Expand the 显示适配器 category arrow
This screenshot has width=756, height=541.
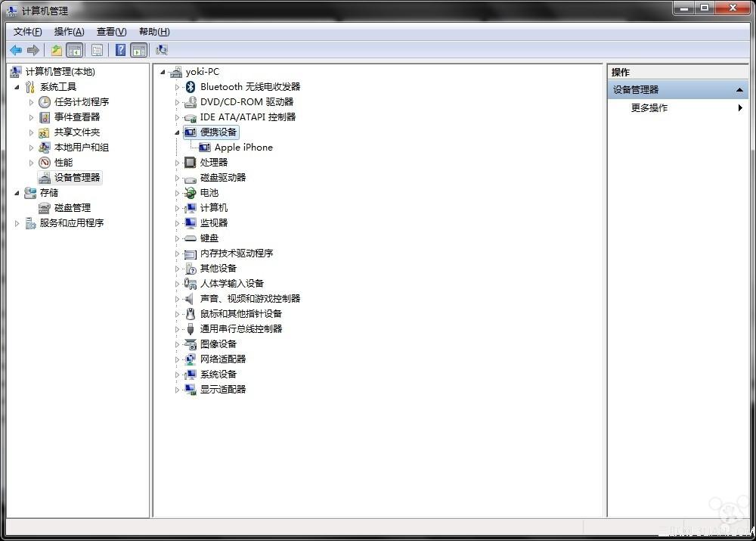(x=178, y=390)
